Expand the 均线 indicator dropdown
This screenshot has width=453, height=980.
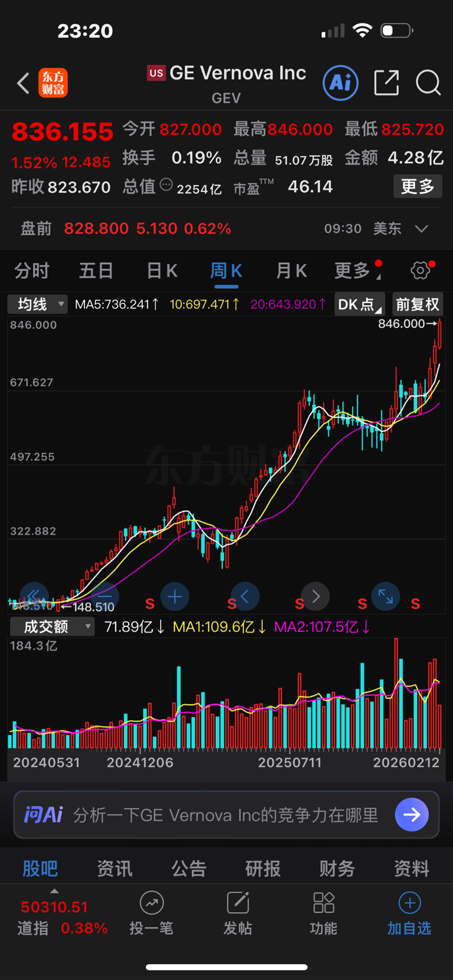37,304
